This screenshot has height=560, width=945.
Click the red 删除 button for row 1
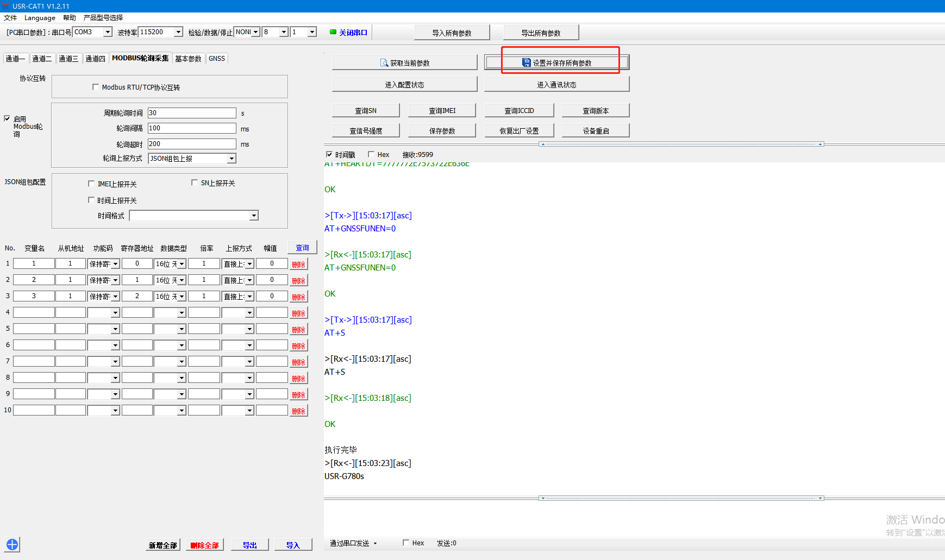[298, 265]
